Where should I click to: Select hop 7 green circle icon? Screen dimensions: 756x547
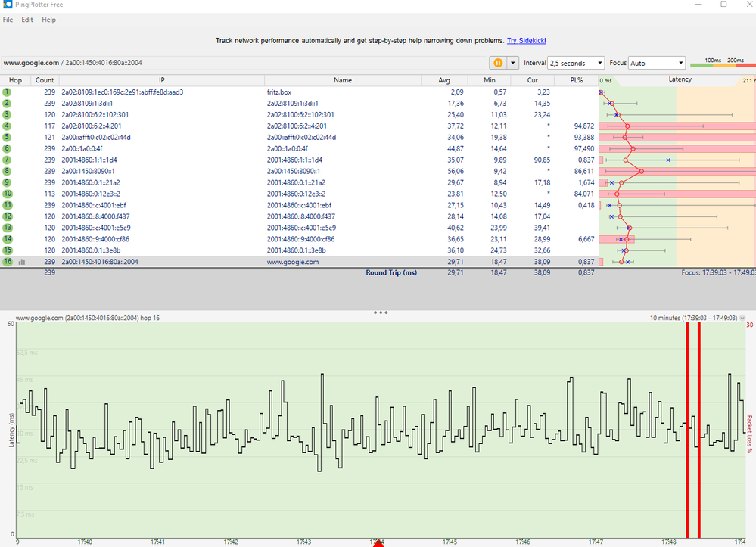click(x=7, y=160)
